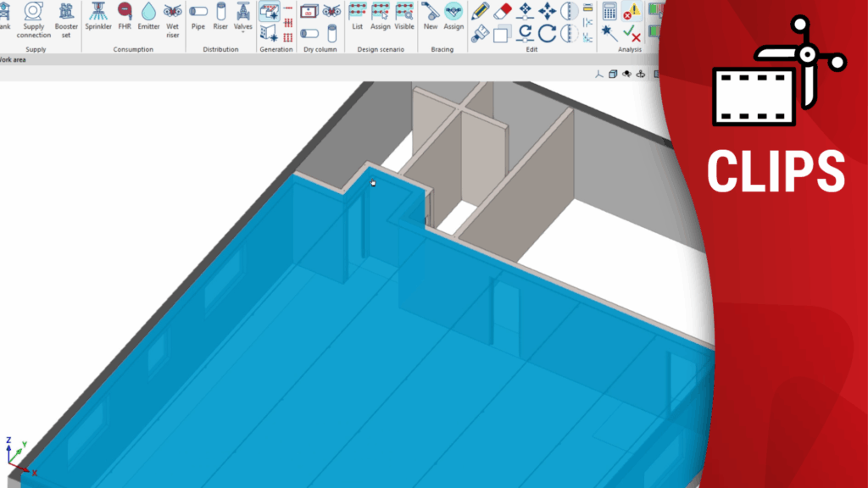Select the Wet riser tool
This screenshot has width=868, height=488.
click(x=173, y=16)
